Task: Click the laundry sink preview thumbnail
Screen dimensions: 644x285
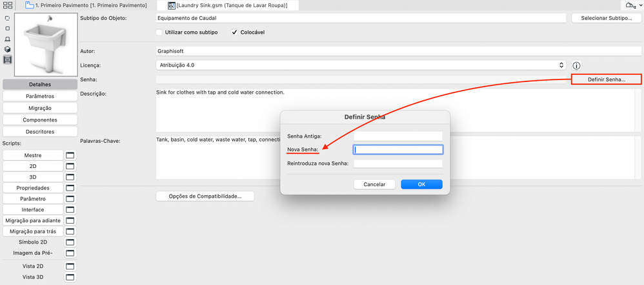Action: click(x=46, y=45)
